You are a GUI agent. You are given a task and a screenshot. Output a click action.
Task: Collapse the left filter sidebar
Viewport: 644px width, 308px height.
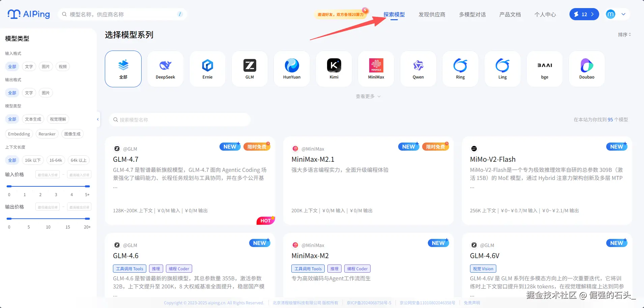coord(98,119)
